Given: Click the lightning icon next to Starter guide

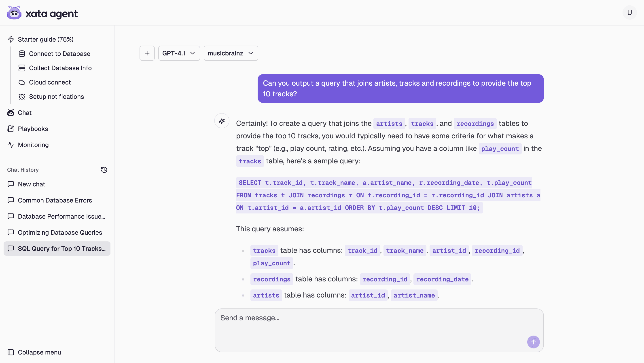Looking at the screenshot, I should (11, 39).
